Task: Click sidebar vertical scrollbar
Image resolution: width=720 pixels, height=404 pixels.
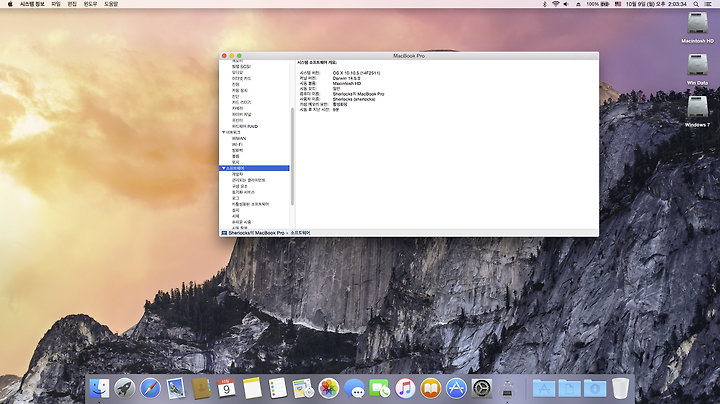Action: tap(292, 156)
